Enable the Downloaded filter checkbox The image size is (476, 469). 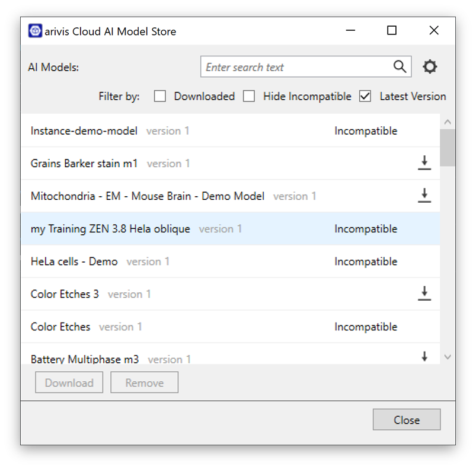coord(159,96)
